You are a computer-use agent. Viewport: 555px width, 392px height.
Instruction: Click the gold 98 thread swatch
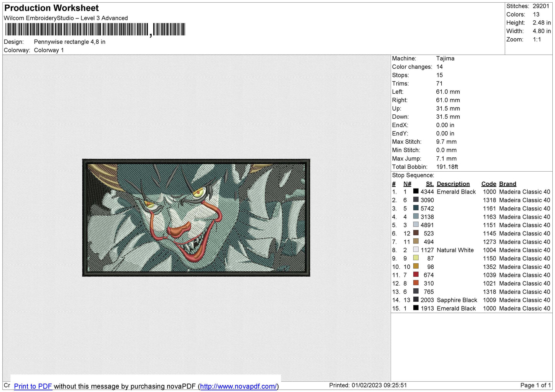pyautogui.click(x=416, y=266)
